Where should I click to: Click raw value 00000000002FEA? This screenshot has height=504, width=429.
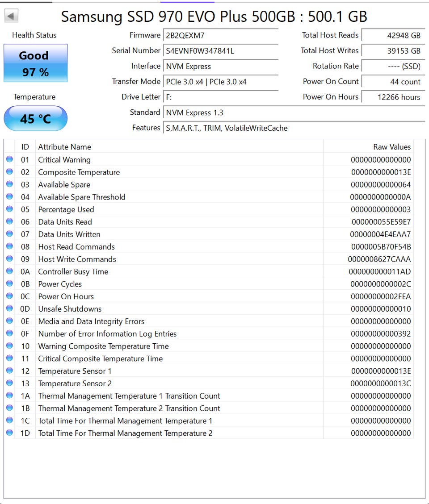pyautogui.click(x=381, y=297)
